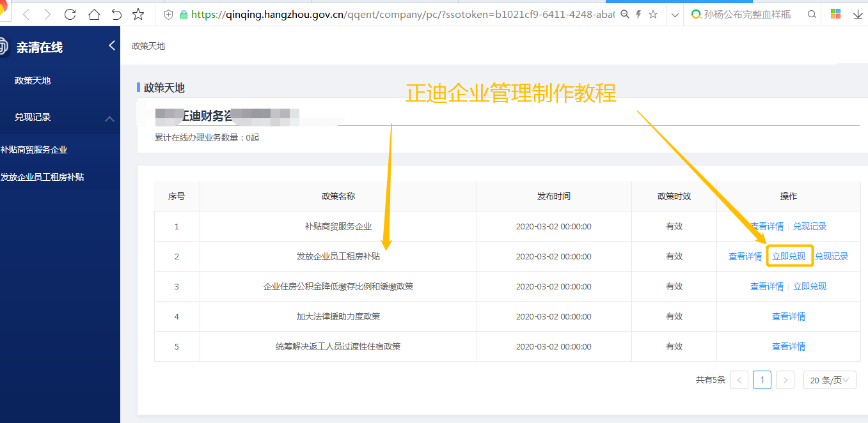Viewport: 868px width, 423px height.
Task: Open the 20 条/页 page size dropdown
Action: (830, 380)
